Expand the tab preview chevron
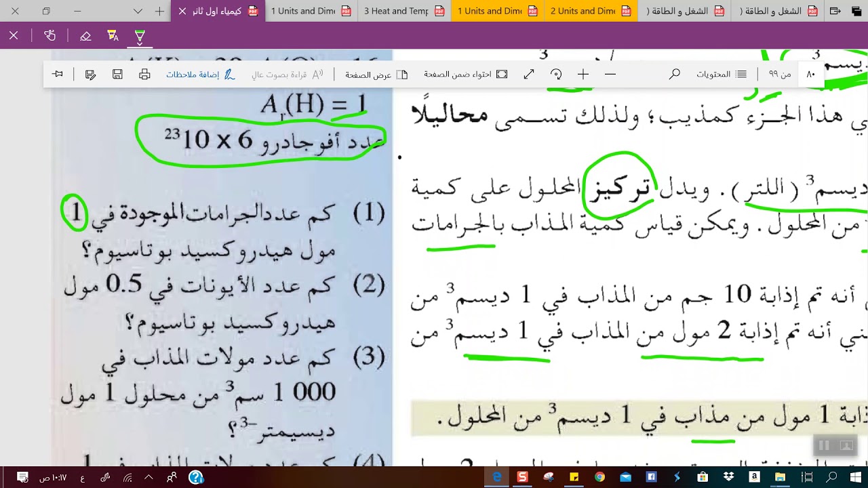 click(x=138, y=11)
